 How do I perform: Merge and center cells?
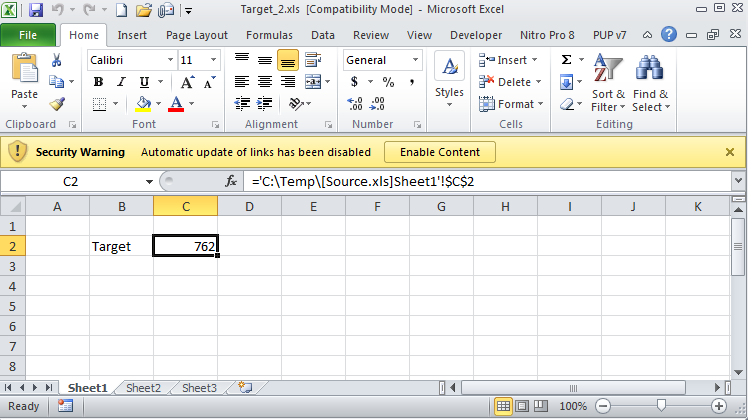pos(313,82)
